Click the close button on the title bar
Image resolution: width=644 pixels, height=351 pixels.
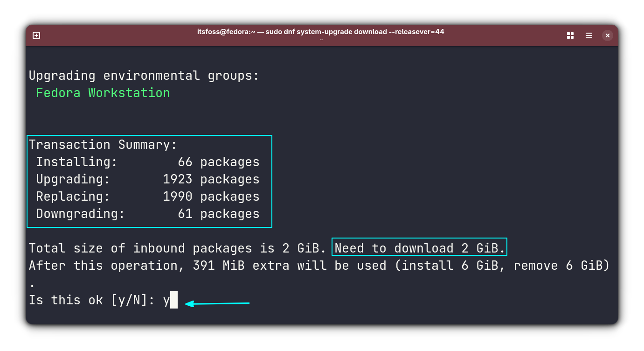click(x=607, y=35)
